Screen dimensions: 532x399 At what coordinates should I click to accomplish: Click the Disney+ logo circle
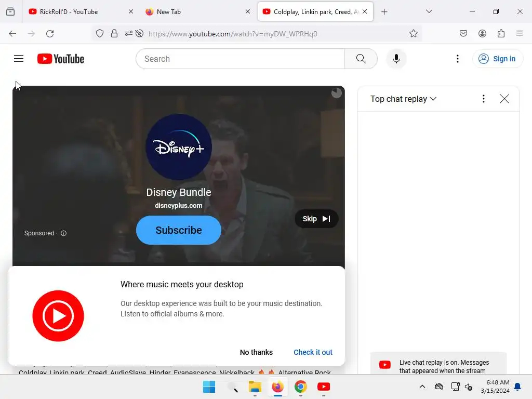click(179, 147)
